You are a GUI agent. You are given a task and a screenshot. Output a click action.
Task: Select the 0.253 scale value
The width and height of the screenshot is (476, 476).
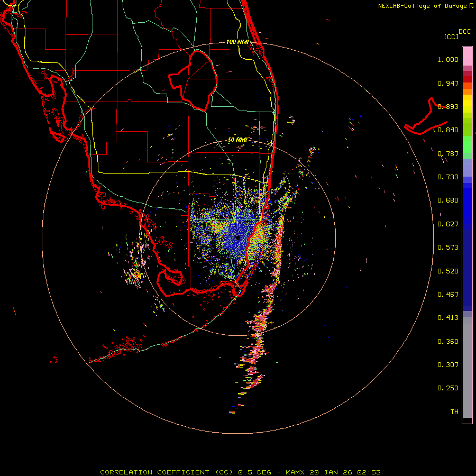(x=448, y=388)
